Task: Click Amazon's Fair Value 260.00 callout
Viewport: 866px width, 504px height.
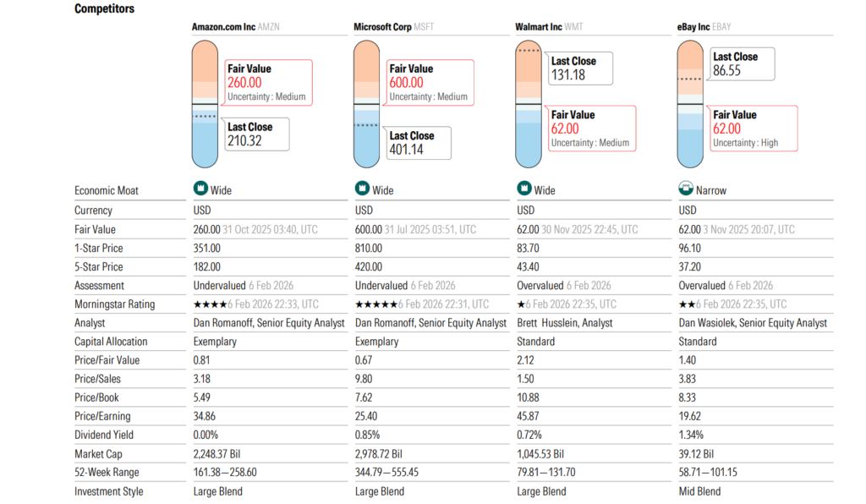Action: point(266,82)
